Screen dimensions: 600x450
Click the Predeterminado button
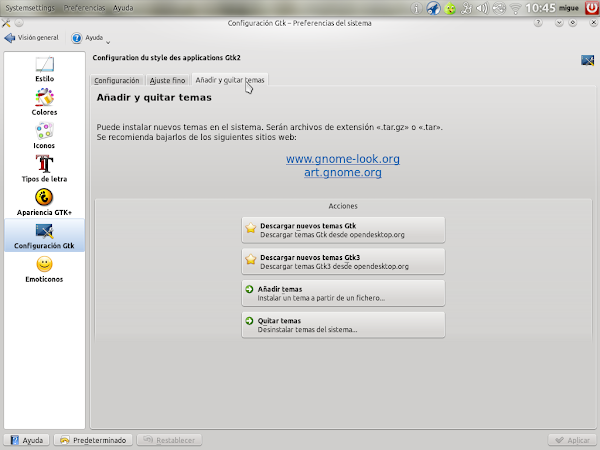pos(93,440)
